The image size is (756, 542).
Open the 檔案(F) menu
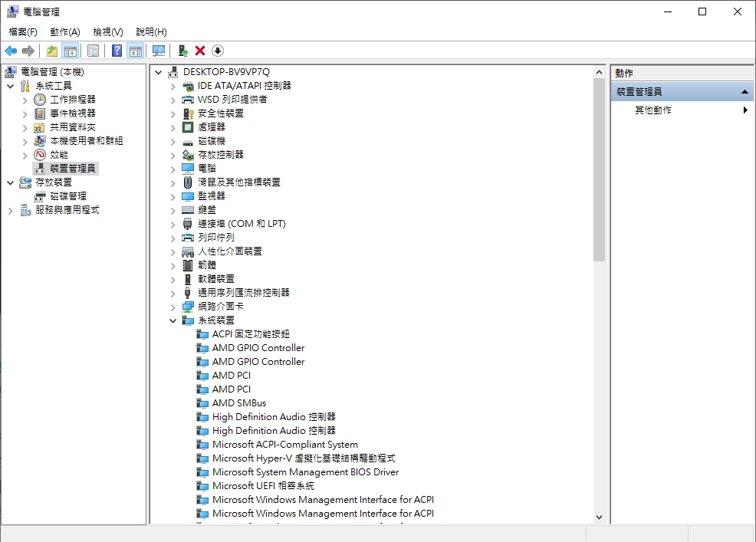(x=23, y=32)
